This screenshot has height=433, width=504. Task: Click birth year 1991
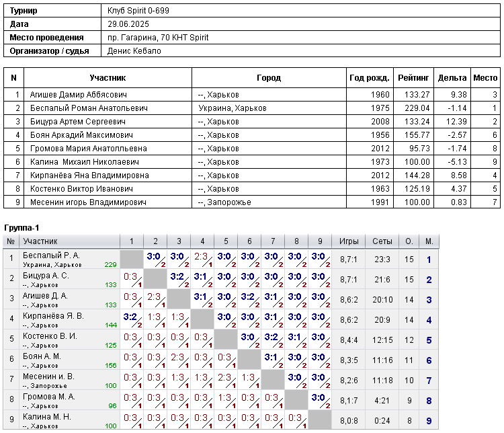pyautogui.click(x=380, y=202)
